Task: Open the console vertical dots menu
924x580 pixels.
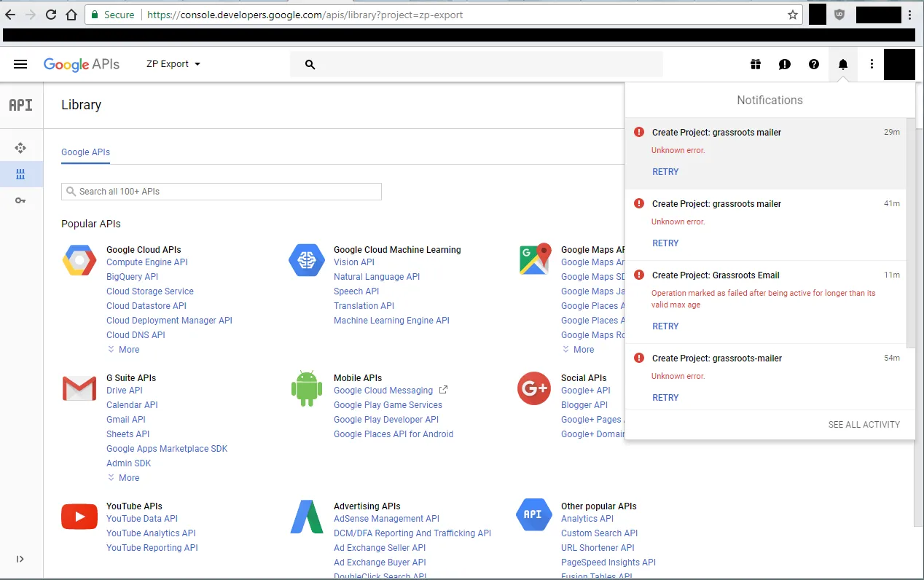Action: click(x=872, y=64)
